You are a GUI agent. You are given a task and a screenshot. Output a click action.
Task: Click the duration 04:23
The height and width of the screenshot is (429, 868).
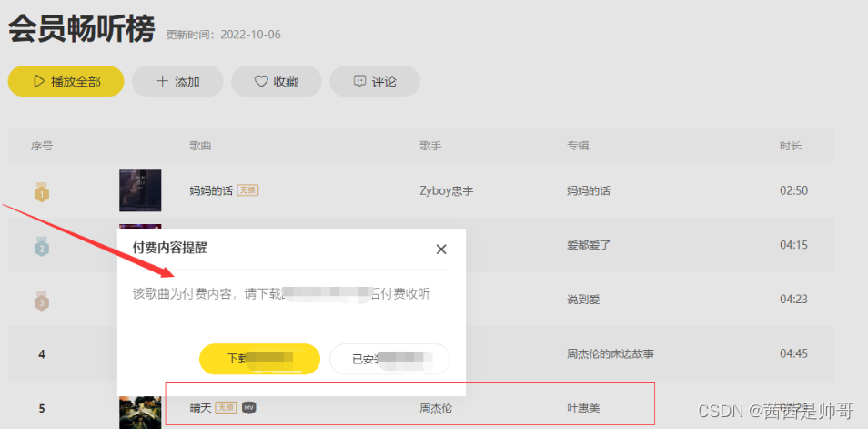[793, 300]
